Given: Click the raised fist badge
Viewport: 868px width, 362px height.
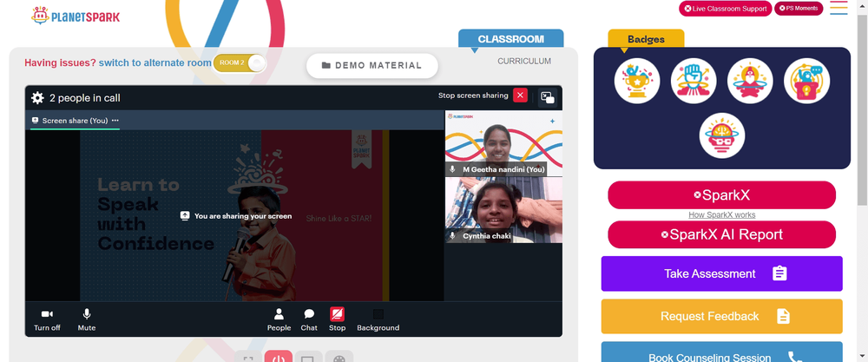Looking at the screenshot, I should pyautogui.click(x=694, y=81).
